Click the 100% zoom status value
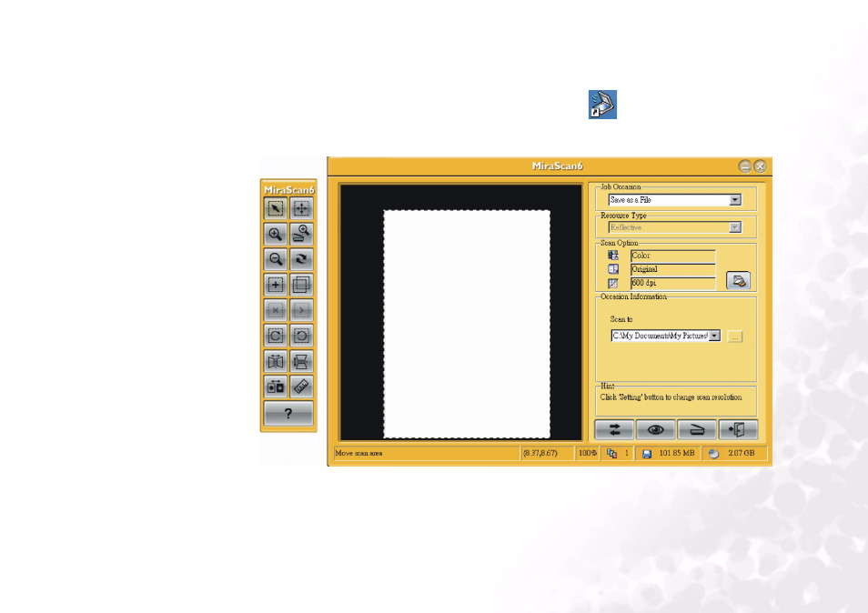The width and height of the screenshot is (868, 613). tap(588, 453)
